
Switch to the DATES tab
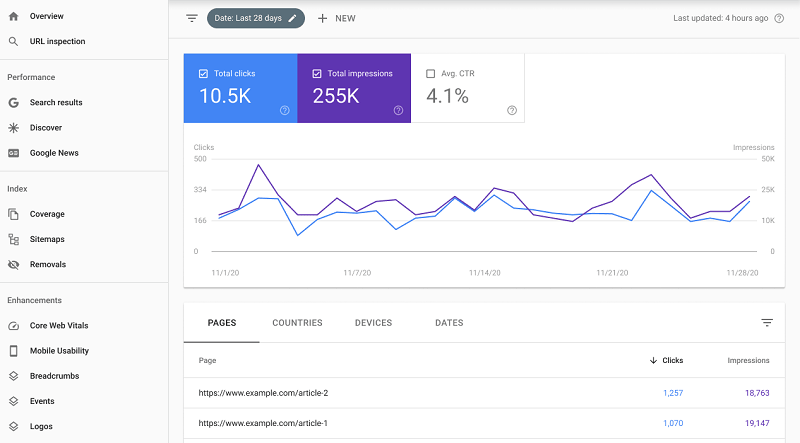point(449,323)
